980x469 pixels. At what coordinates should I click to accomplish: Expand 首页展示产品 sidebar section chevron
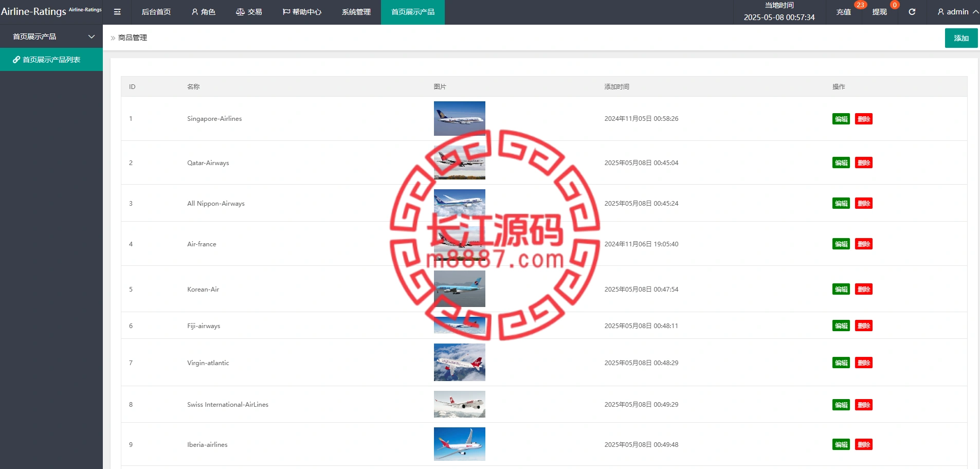(x=92, y=37)
